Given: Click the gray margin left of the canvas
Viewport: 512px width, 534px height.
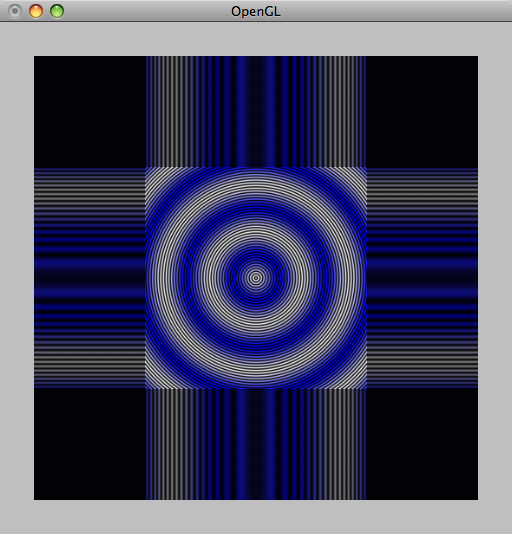Looking at the screenshot, I should click(x=17, y=278).
